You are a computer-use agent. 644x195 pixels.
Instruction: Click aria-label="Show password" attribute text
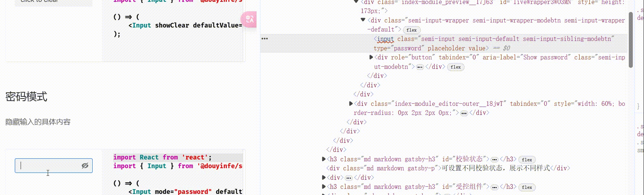[526, 57]
